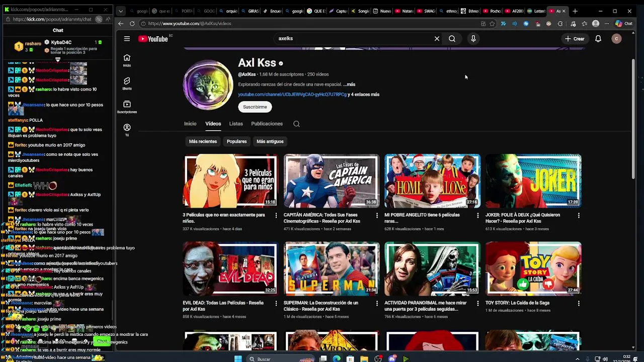Start voice search with microphone
The image size is (644, 362).
tap(473, 39)
